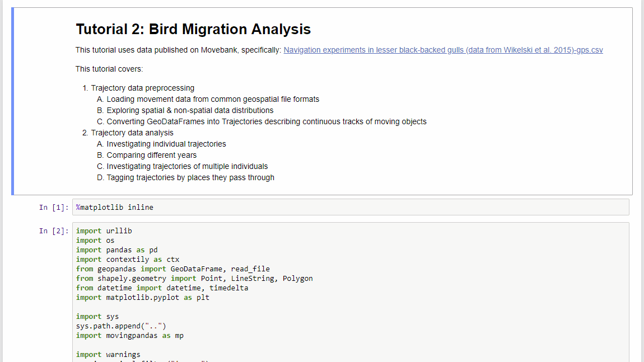Click the Trajectory data preprocessing list item
The image size is (644, 362).
coord(141,88)
